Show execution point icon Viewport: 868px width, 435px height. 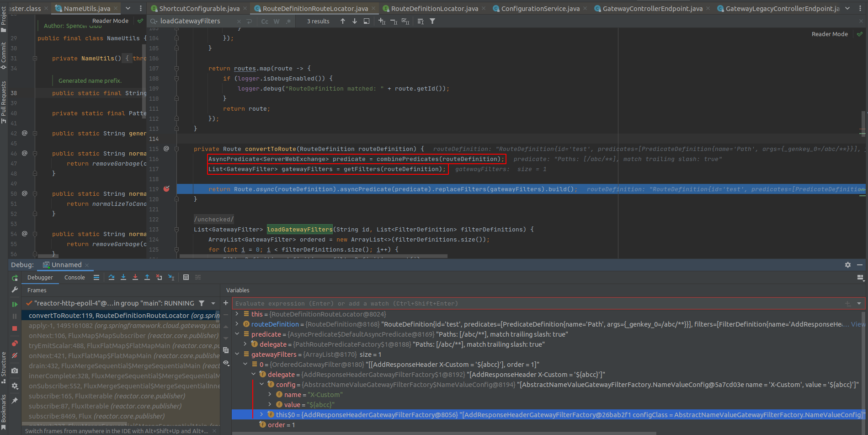[96, 277]
